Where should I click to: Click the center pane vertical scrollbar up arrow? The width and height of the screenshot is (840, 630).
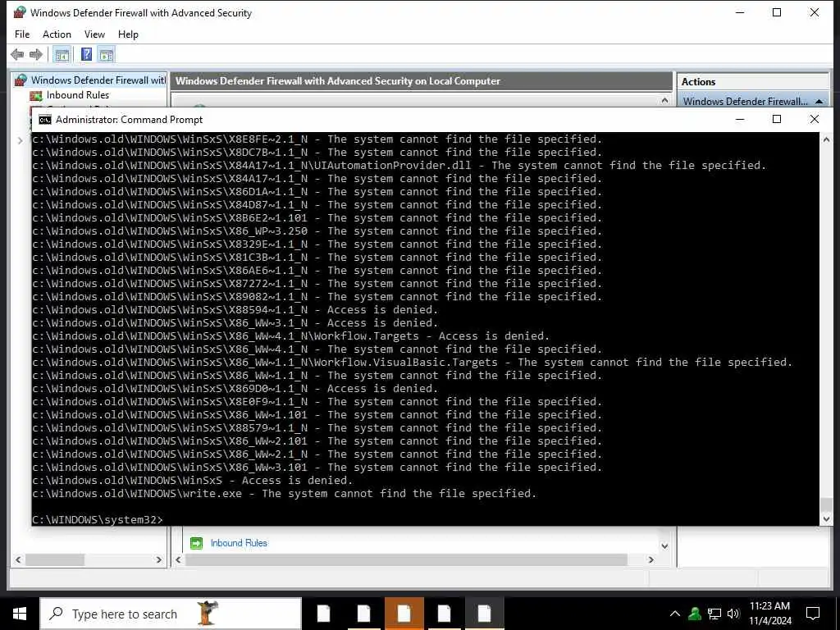click(664, 100)
